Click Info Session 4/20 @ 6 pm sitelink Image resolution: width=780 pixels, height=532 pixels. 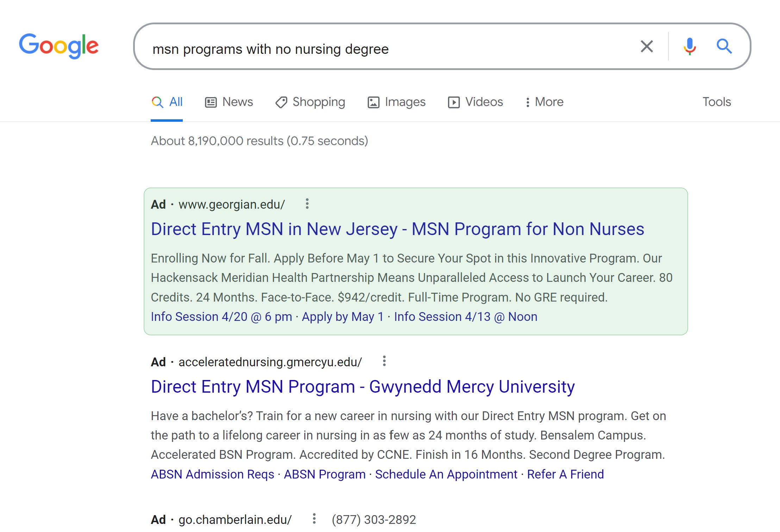coord(221,317)
